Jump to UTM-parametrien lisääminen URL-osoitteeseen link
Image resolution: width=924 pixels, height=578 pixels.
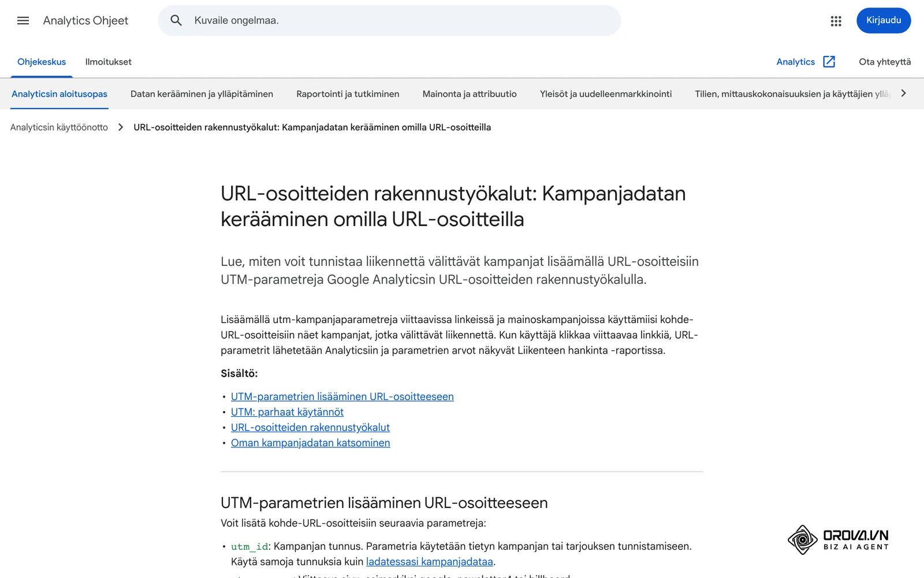point(342,397)
